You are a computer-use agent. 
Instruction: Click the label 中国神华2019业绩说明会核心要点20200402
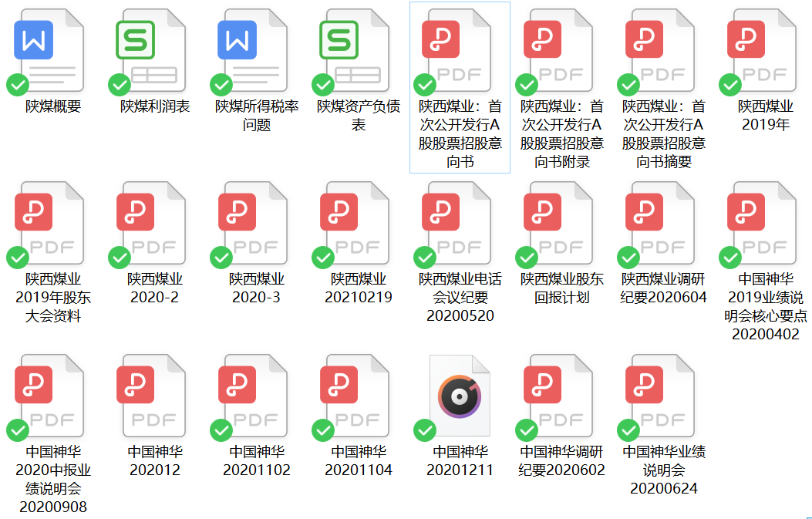click(766, 307)
